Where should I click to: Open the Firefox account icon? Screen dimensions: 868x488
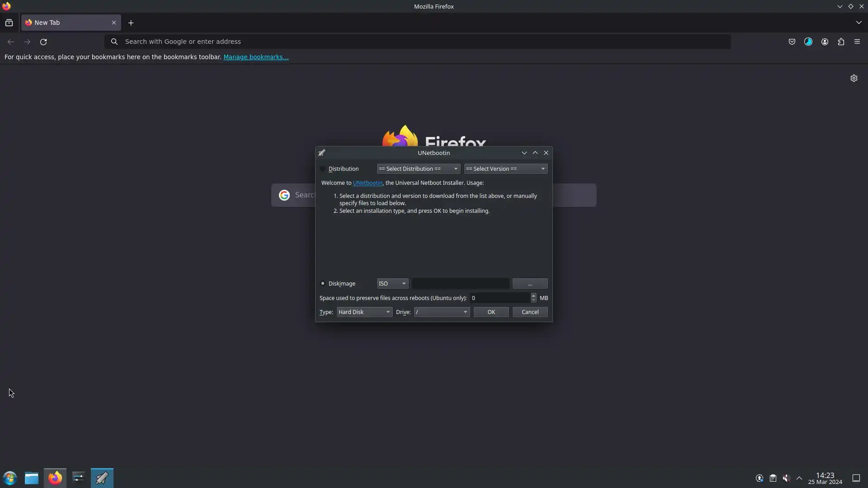[825, 42]
